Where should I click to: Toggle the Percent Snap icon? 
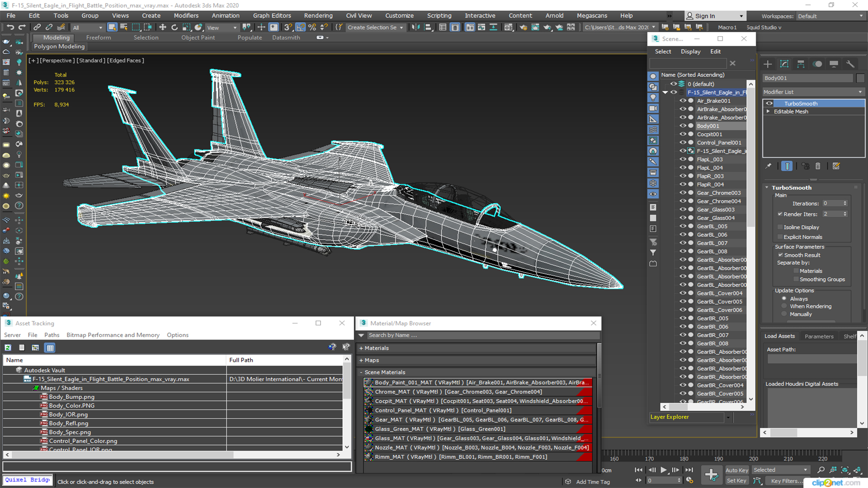click(x=312, y=27)
